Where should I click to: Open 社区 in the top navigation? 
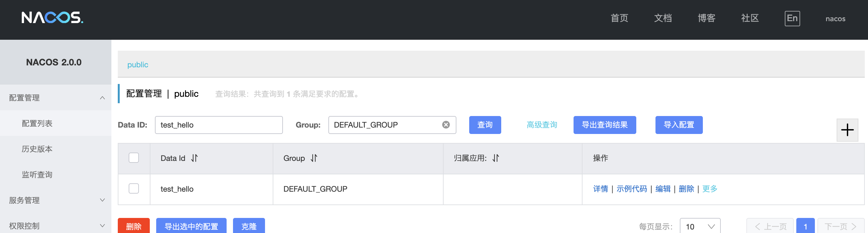(750, 18)
